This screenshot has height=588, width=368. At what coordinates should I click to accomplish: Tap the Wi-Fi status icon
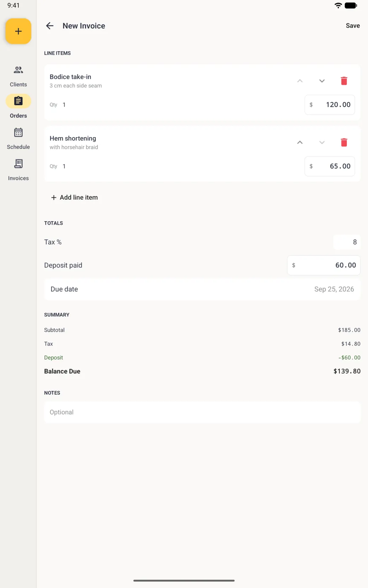point(338,5)
